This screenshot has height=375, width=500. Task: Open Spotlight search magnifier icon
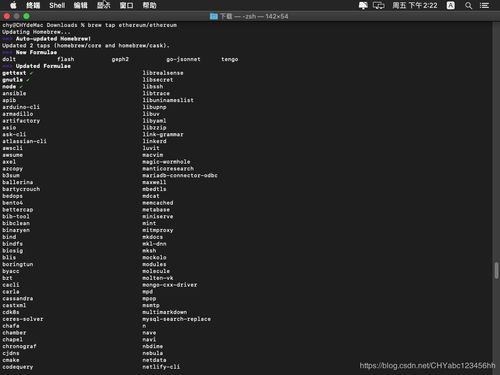[x=468, y=5]
